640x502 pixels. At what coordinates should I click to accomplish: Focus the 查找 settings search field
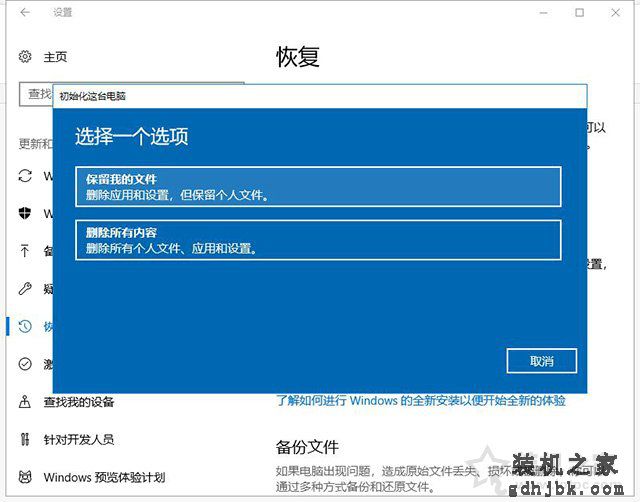tap(36, 94)
